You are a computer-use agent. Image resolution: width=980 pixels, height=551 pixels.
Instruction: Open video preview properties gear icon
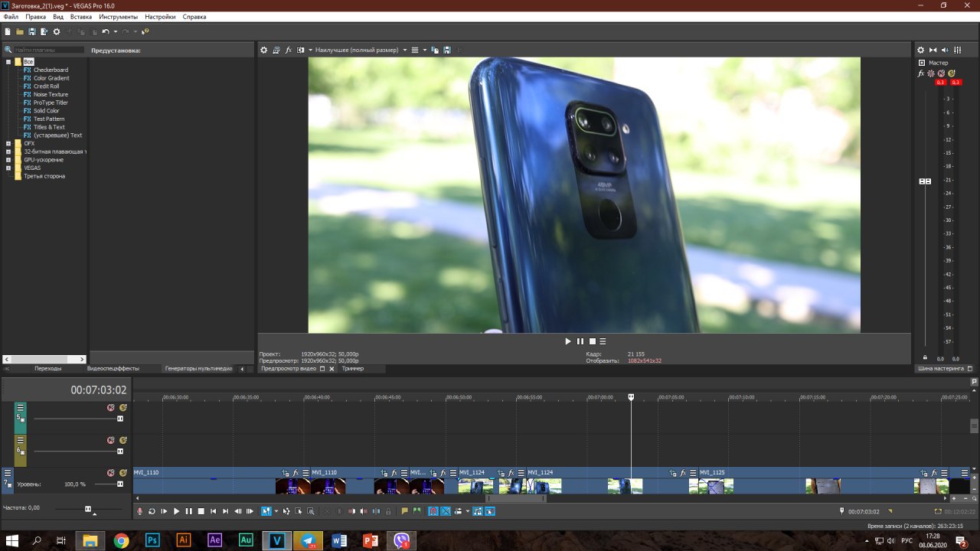click(264, 50)
